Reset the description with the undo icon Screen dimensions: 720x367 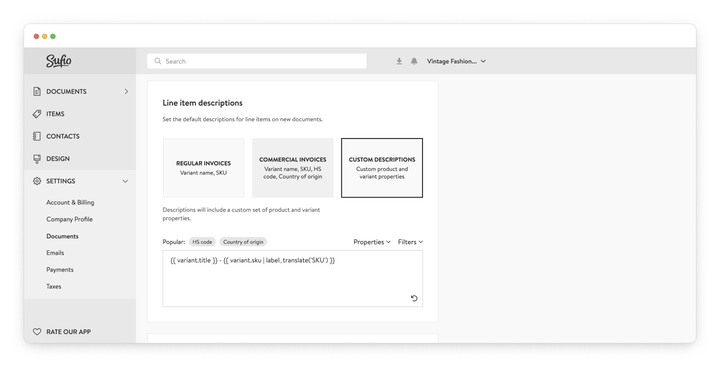[414, 298]
